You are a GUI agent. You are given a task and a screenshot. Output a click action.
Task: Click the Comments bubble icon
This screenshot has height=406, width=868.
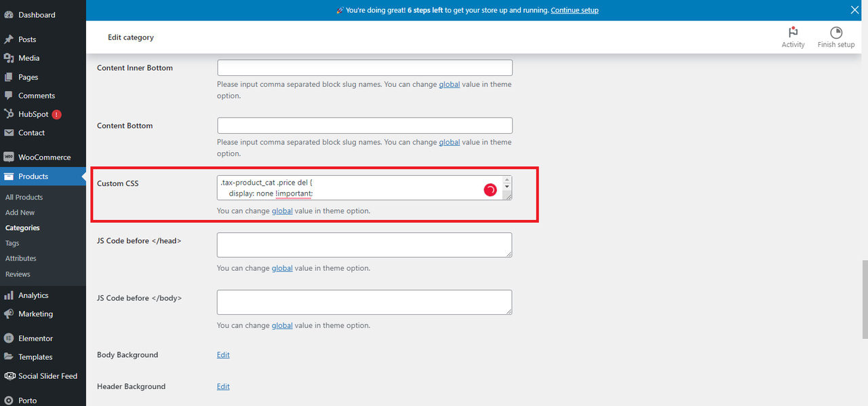pos(9,96)
